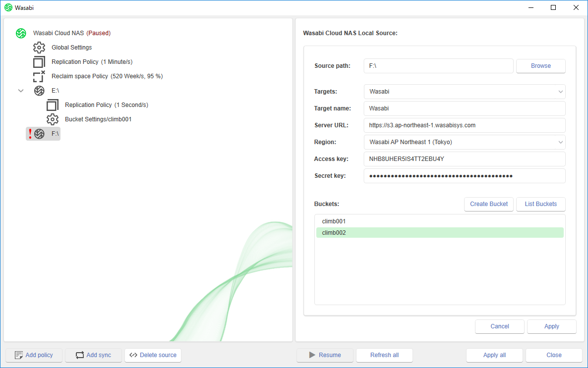Screen dimensions: 588x368
Task: Click into the Access key field
Action: pyautogui.click(x=464, y=159)
